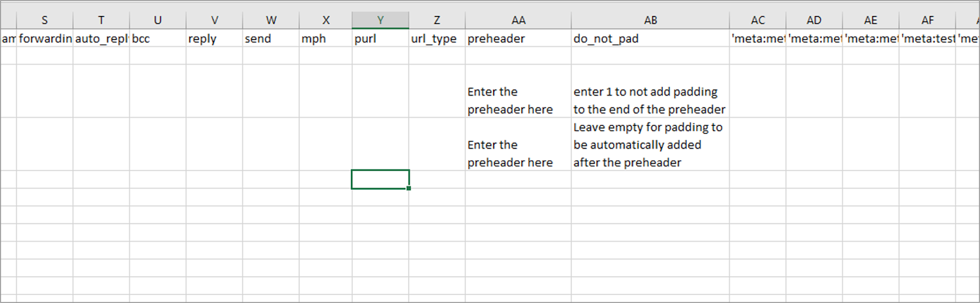The image size is (980, 303).
Task: Select the "do_not_pad" cell
Action: pos(650,39)
